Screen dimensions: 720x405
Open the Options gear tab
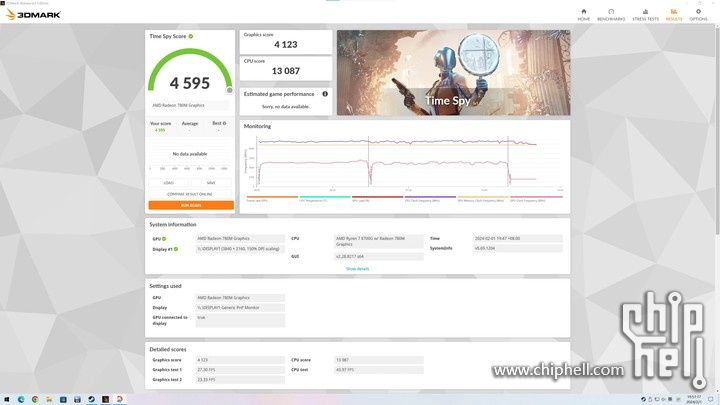coord(698,14)
